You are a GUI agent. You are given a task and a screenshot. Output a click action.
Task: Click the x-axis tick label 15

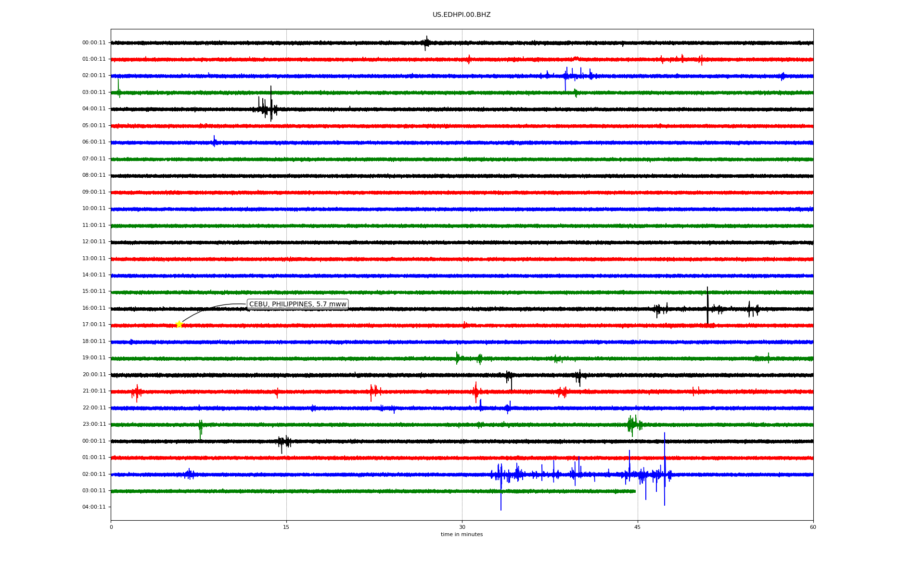286,527
